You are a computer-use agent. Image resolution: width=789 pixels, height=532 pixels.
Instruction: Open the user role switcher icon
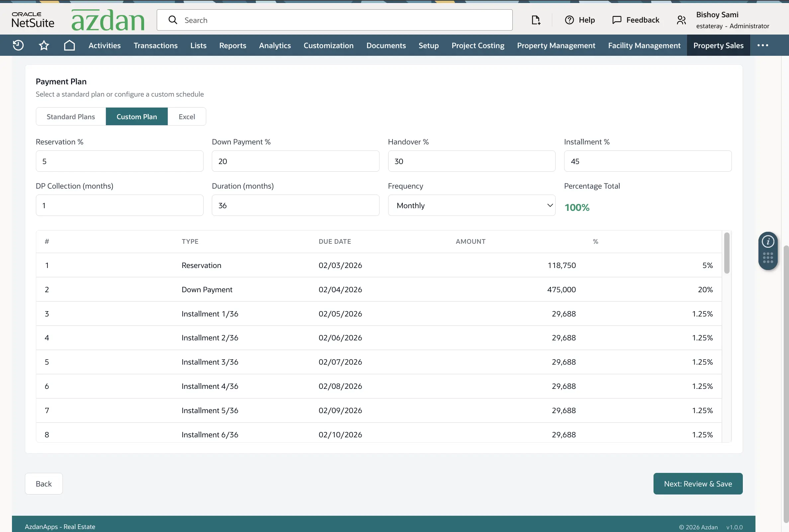[681, 20]
